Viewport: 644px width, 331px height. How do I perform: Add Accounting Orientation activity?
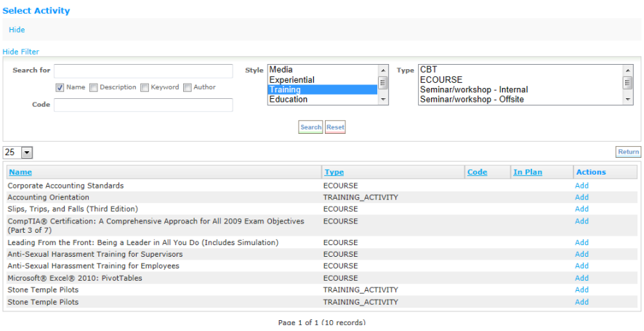click(581, 197)
